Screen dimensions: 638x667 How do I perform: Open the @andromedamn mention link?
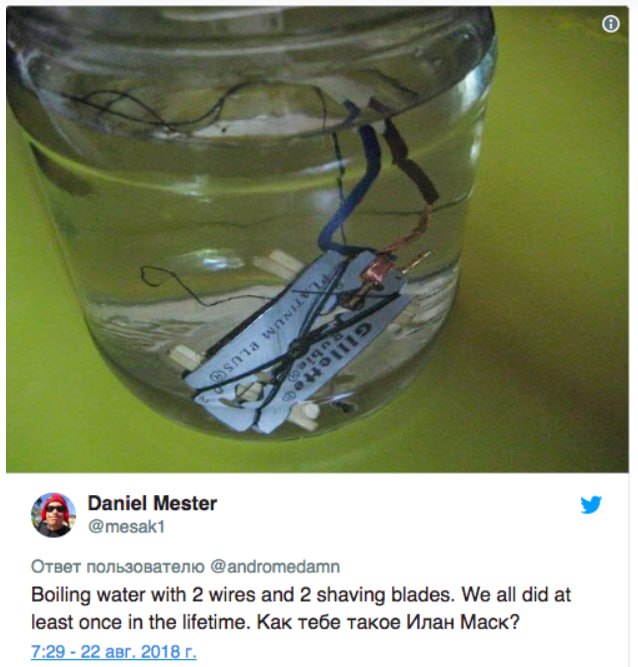(x=275, y=567)
